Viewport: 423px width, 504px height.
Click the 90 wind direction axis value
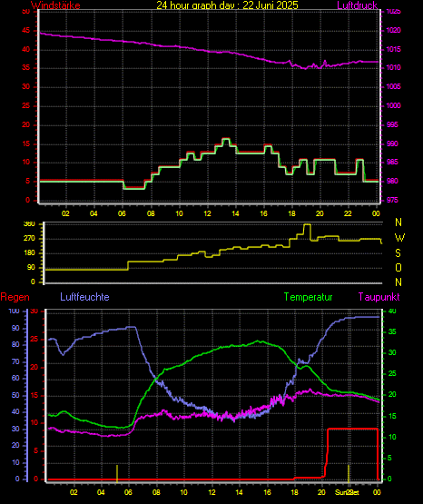click(x=31, y=268)
